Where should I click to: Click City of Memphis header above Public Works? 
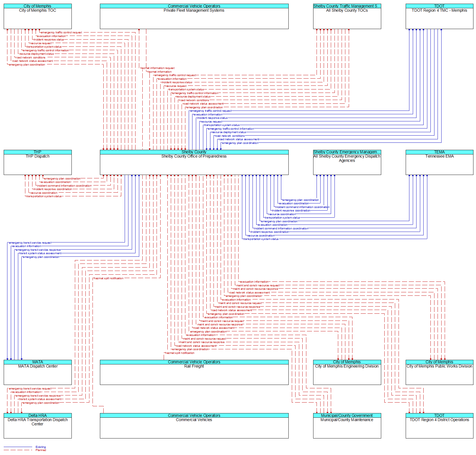[440, 362]
